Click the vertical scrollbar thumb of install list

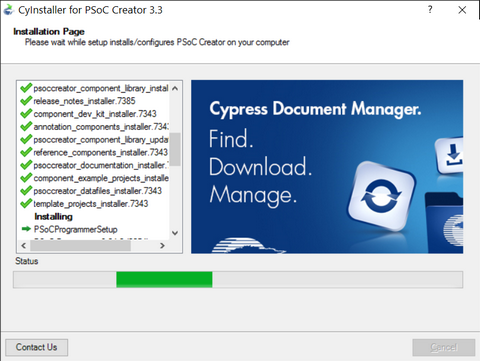[x=175, y=149]
